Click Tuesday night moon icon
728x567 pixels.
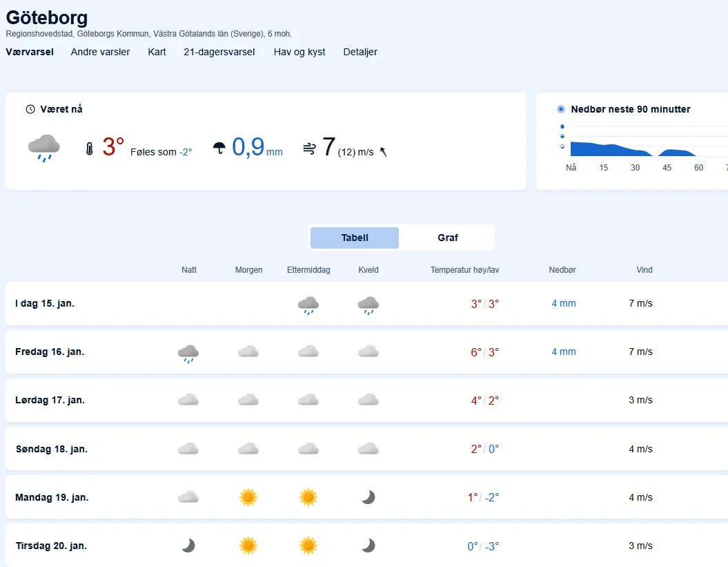point(188,546)
